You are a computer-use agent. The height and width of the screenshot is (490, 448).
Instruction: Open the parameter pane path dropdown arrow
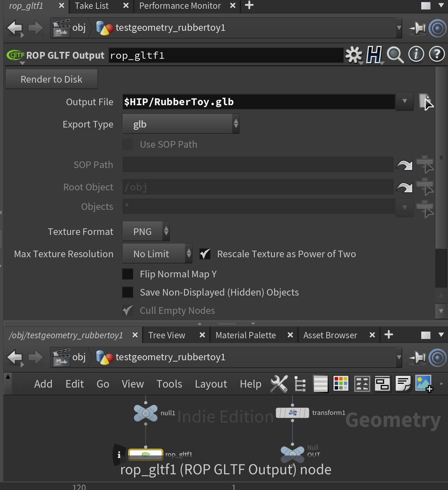click(399, 28)
